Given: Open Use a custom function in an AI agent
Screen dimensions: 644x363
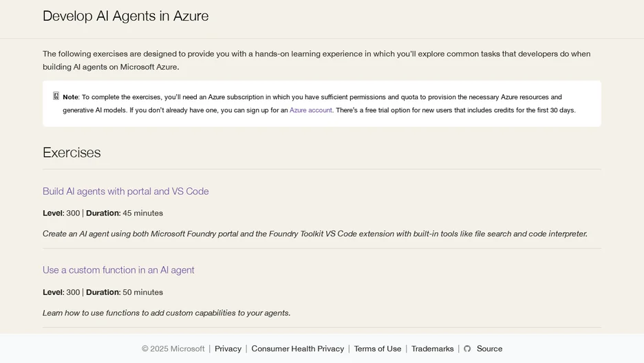Looking at the screenshot, I should click(118, 270).
